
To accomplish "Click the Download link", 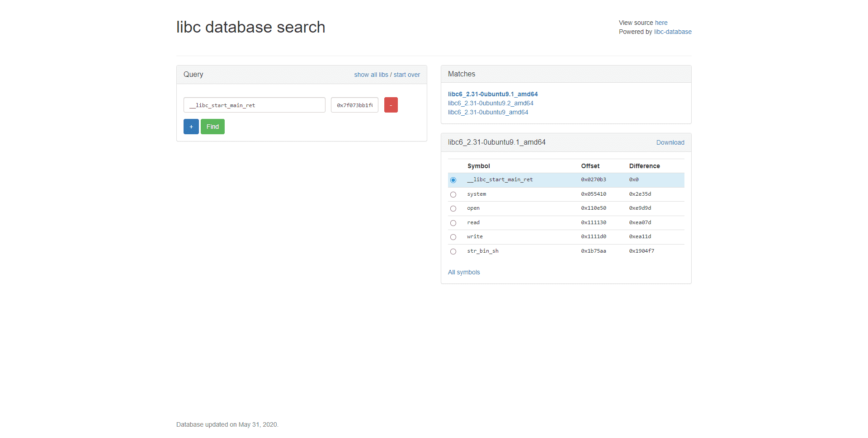I will point(670,142).
